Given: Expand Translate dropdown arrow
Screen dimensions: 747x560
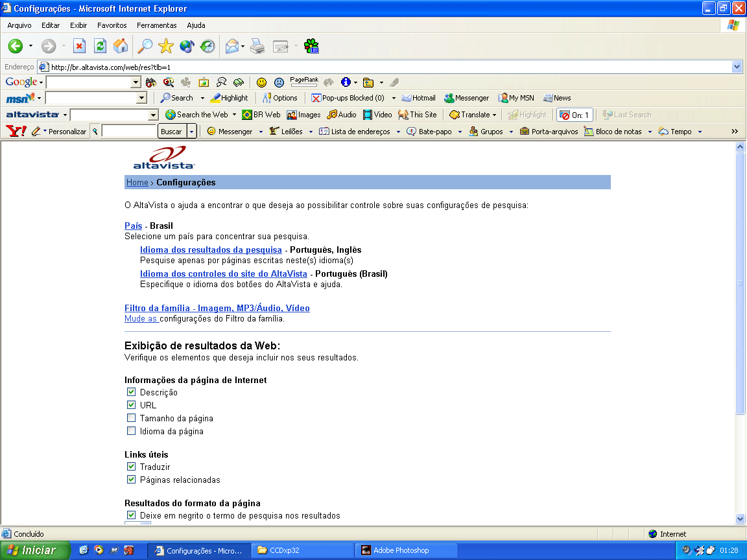Looking at the screenshot, I should pyautogui.click(x=495, y=115).
